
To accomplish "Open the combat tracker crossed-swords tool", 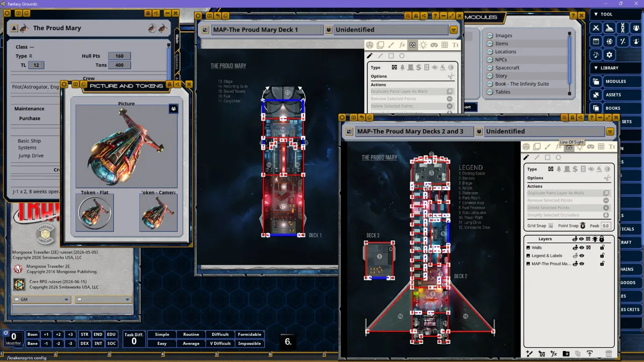I will 596,28.
